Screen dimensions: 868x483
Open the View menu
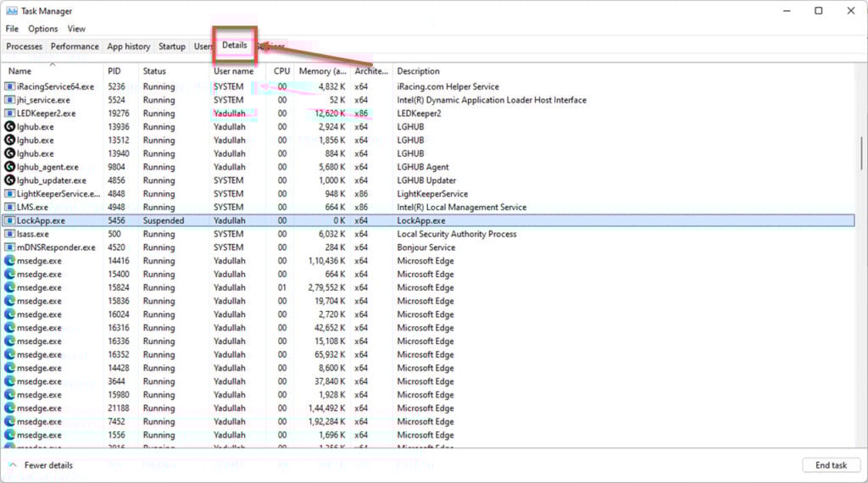[x=76, y=29]
